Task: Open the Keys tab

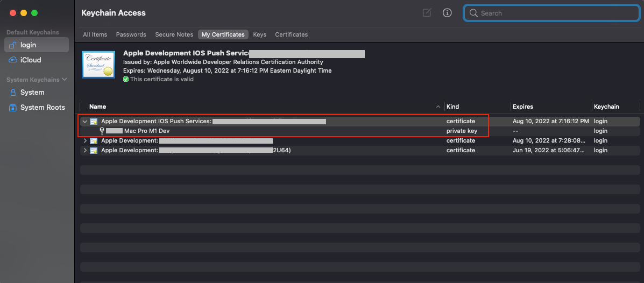Action: [x=259, y=34]
